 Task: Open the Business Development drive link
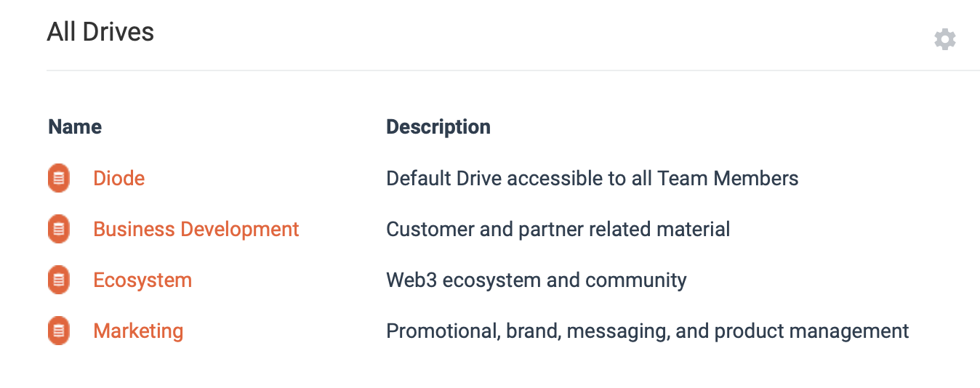pos(196,230)
